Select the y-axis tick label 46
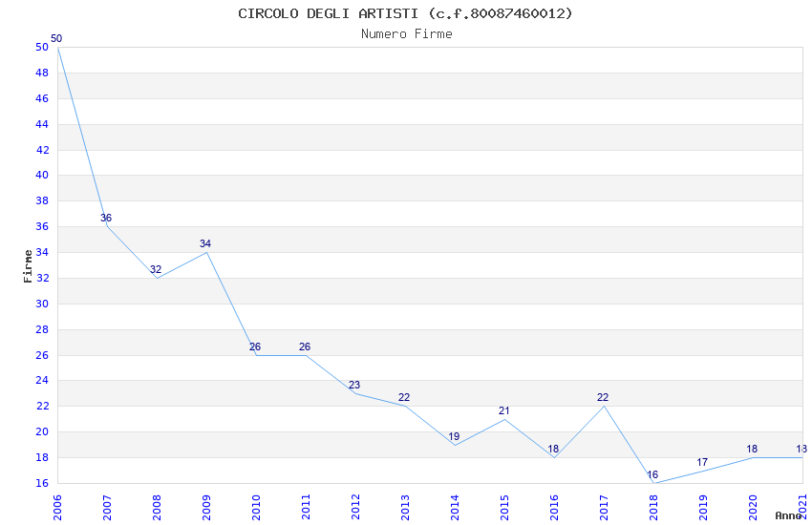The width and height of the screenshot is (812, 525). pyautogui.click(x=42, y=98)
